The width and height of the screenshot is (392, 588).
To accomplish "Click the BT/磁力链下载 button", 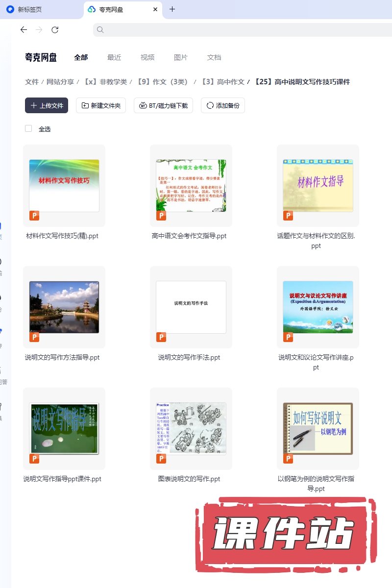I will (x=164, y=105).
